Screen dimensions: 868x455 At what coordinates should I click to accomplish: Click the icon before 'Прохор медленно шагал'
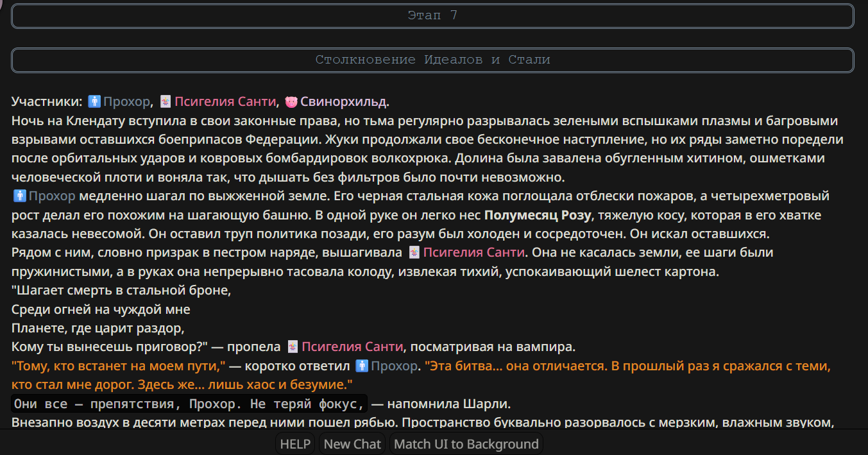[x=19, y=196]
